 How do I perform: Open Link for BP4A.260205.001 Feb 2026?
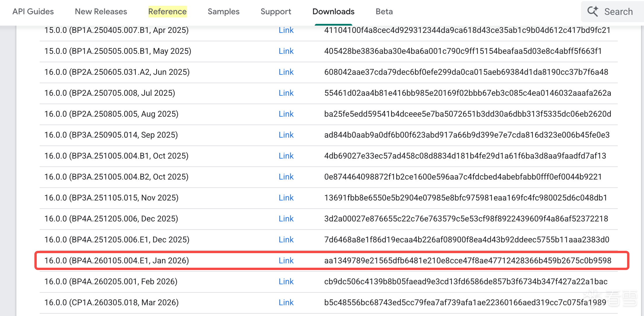click(286, 282)
